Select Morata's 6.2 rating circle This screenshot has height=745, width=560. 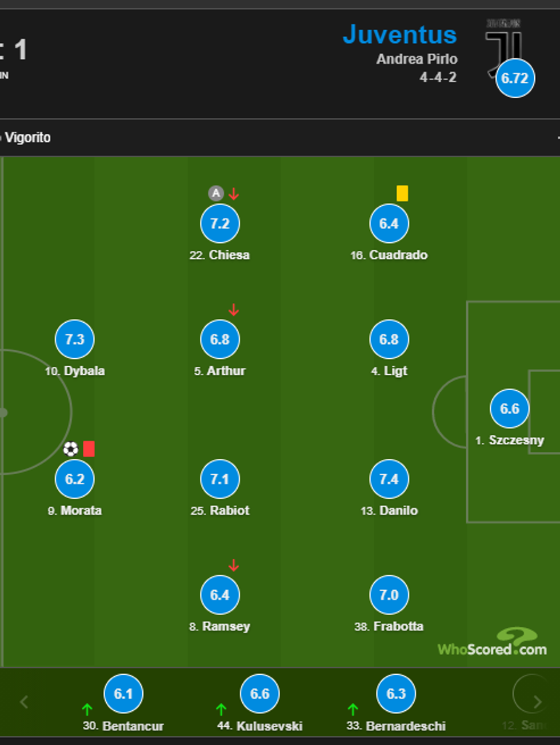click(x=75, y=479)
